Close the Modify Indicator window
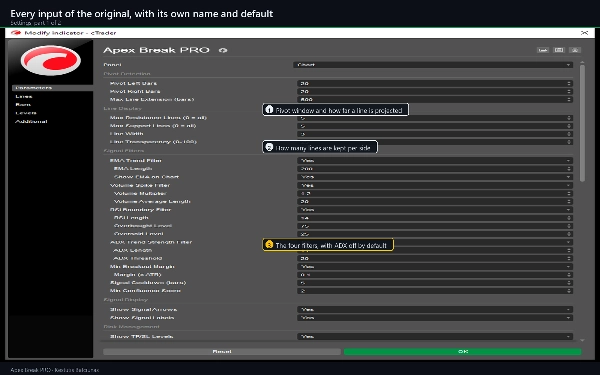600x375 pixels. pos(584,33)
